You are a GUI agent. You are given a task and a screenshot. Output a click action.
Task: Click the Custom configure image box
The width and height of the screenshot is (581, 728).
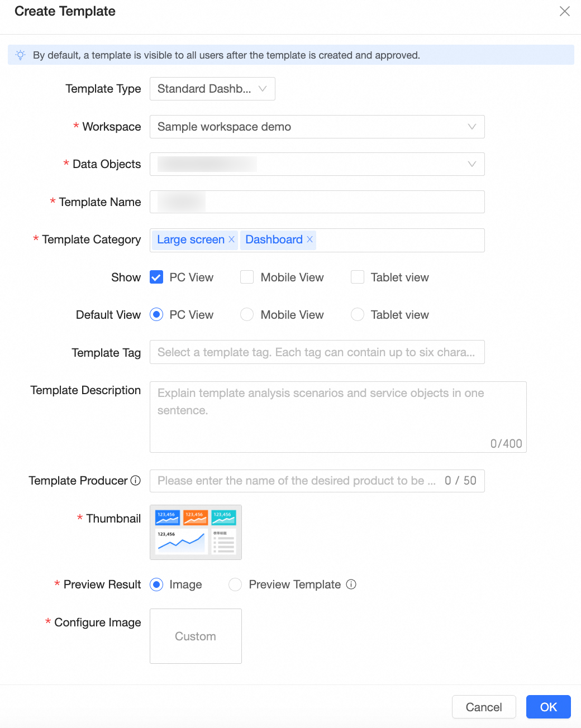[196, 636]
